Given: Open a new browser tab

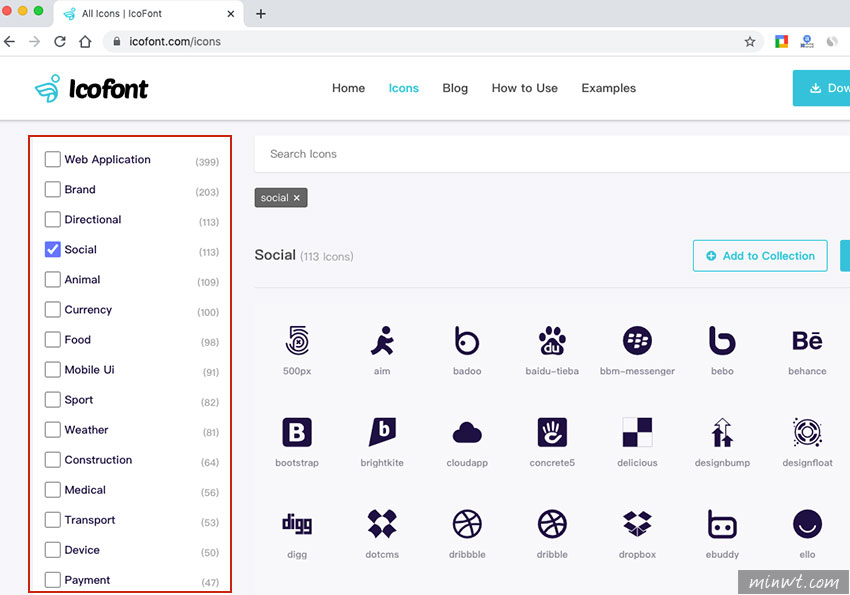Looking at the screenshot, I should pyautogui.click(x=261, y=14).
